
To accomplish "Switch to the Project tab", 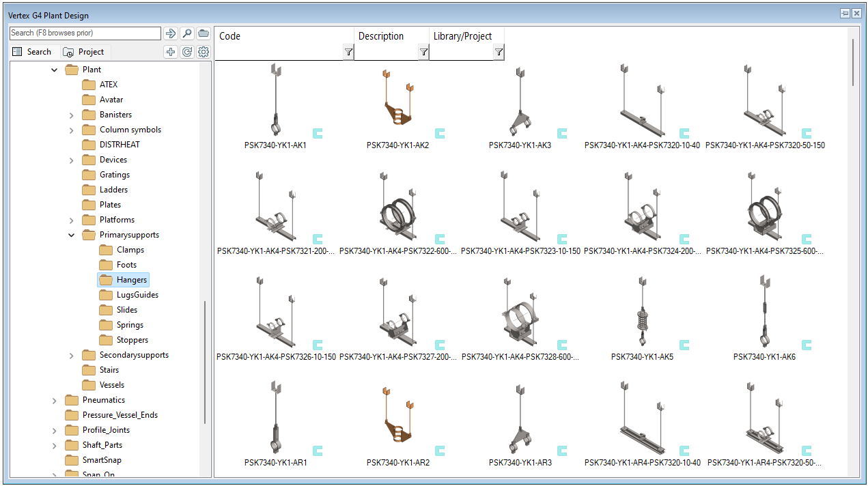I will tap(83, 52).
